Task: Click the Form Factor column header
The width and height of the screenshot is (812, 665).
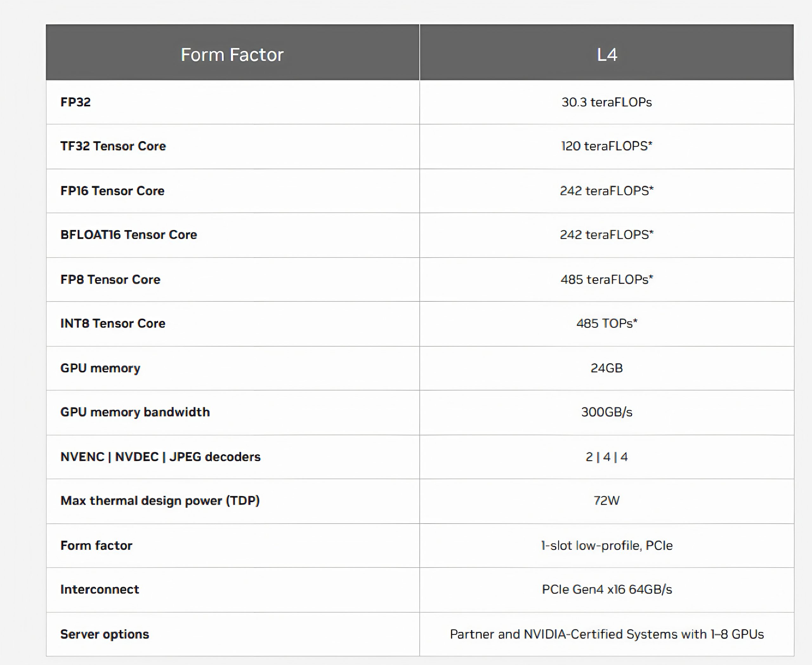Action: click(232, 55)
